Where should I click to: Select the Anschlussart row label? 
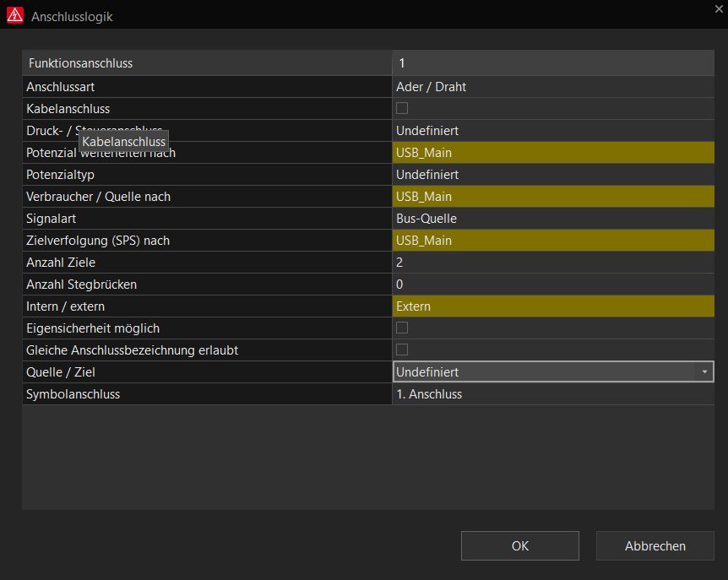pyautogui.click(x=207, y=87)
